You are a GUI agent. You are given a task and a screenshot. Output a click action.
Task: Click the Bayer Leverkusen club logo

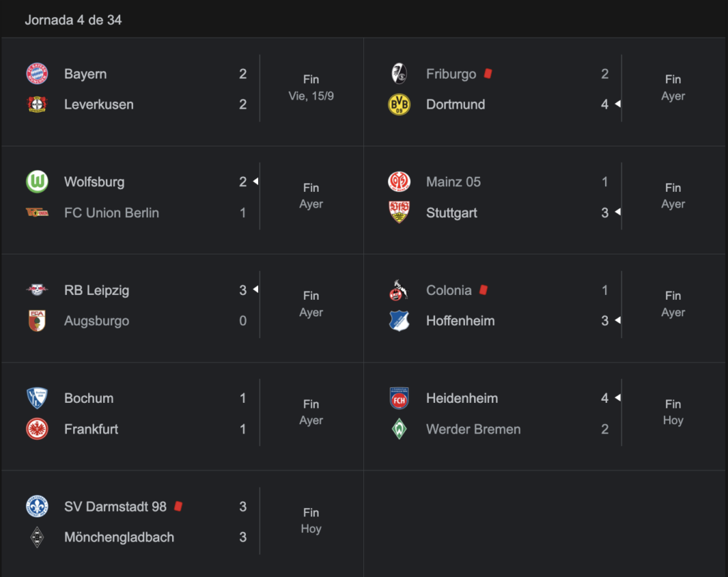tap(37, 104)
